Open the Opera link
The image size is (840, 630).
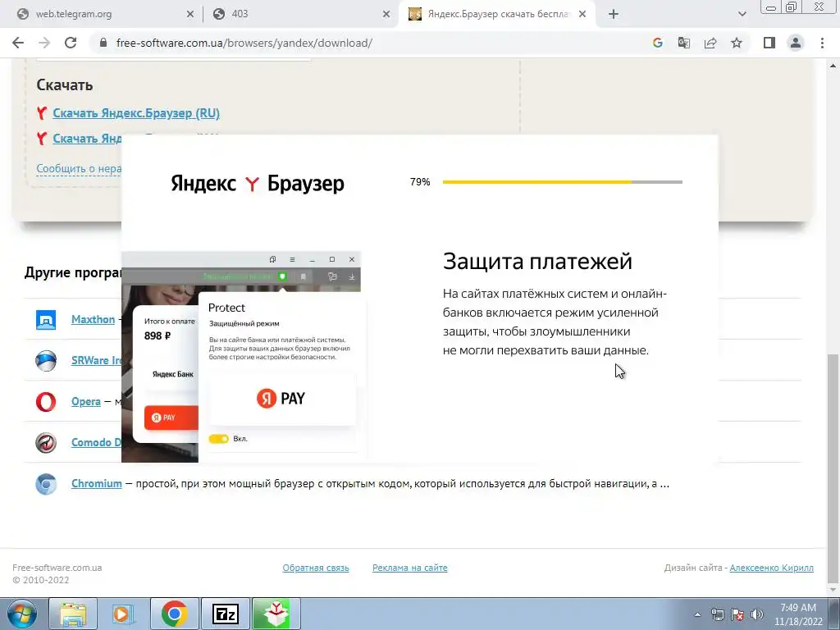[x=85, y=401]
